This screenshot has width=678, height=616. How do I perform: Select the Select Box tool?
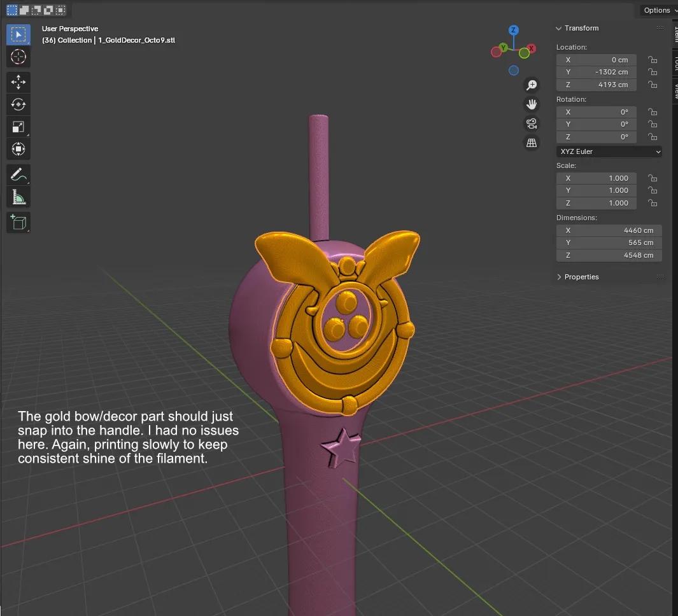point(18,34)
